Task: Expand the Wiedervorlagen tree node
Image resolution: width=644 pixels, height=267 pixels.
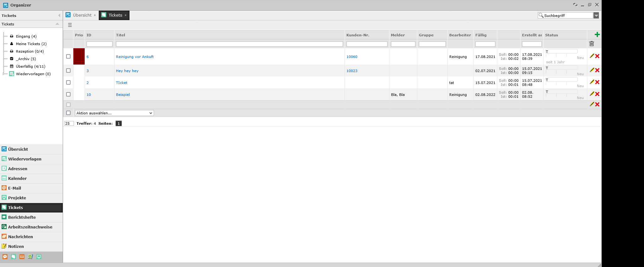Action: [3, 74]
